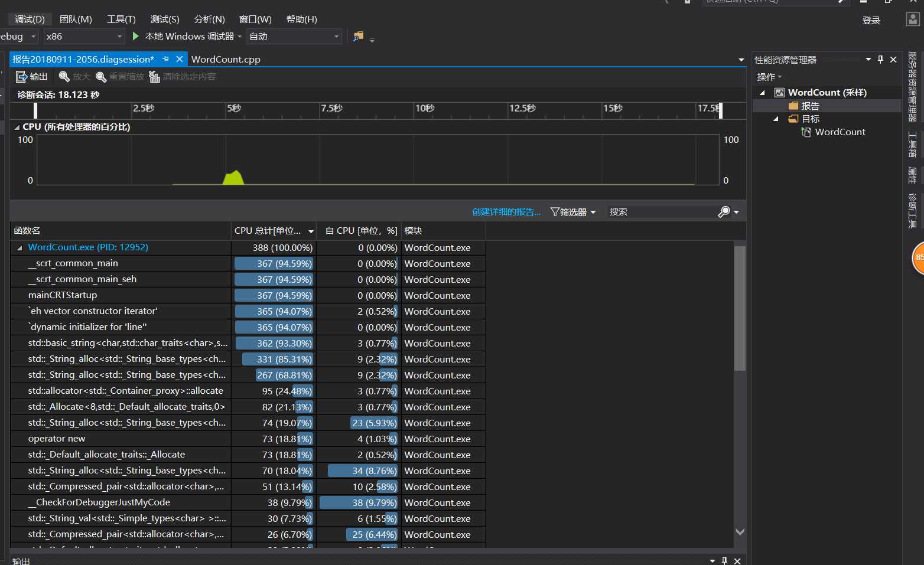924x565 pixels.
Task: Select std::allocator Container_proxy allocate row
Action: tap(248, 391)
